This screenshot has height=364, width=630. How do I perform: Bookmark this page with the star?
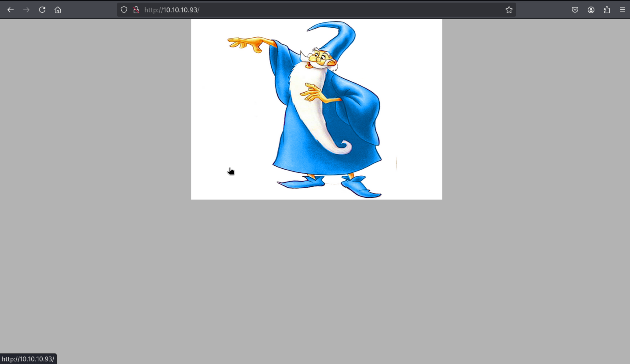(509, 10)
